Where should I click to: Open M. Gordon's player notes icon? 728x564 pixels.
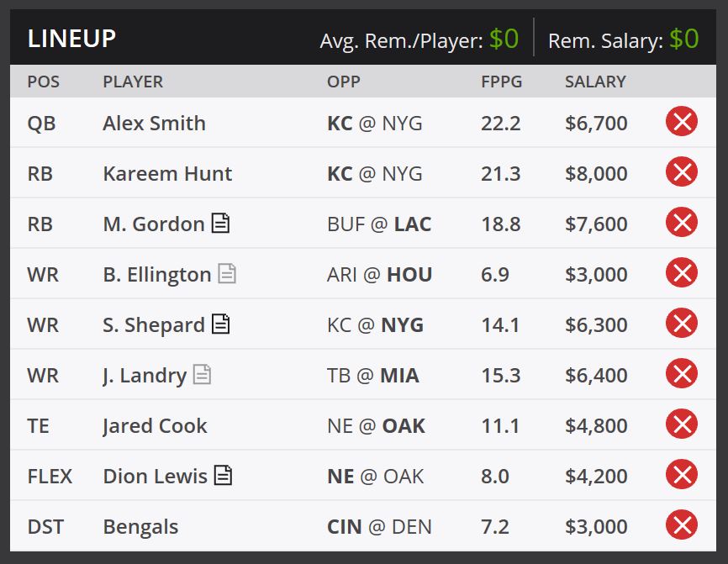click(x=220, y=223)
